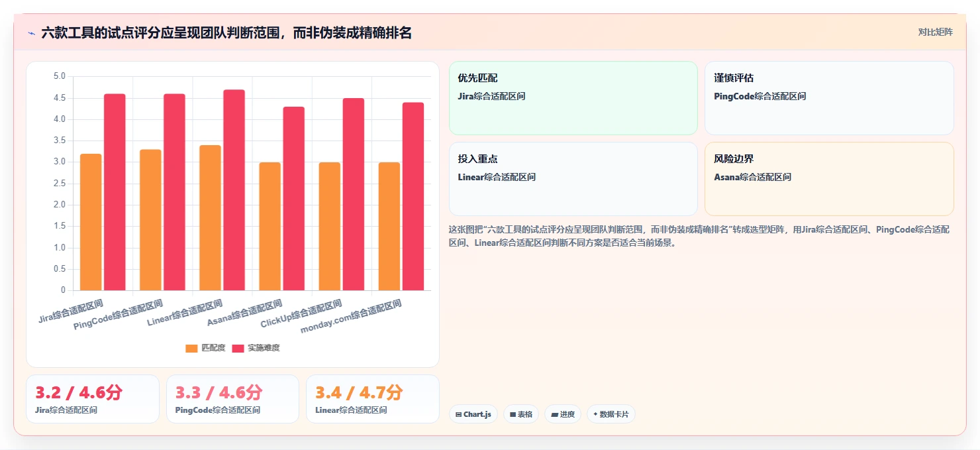The height and width of the screenshot is (450, 980).
Task: Click the PingCode综合适配区间 x-axis label
Action: click(x=118, y=315)
